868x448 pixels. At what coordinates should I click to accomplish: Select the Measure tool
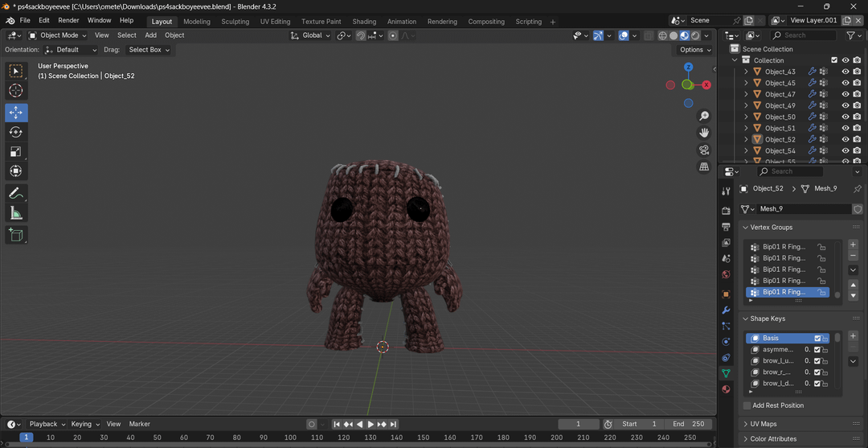[16, 213]
